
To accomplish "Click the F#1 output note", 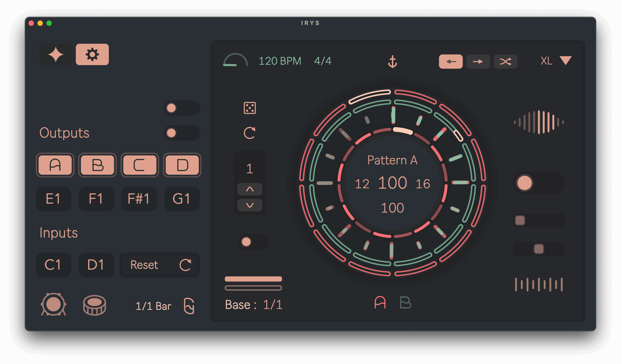I will coord(139,199).
